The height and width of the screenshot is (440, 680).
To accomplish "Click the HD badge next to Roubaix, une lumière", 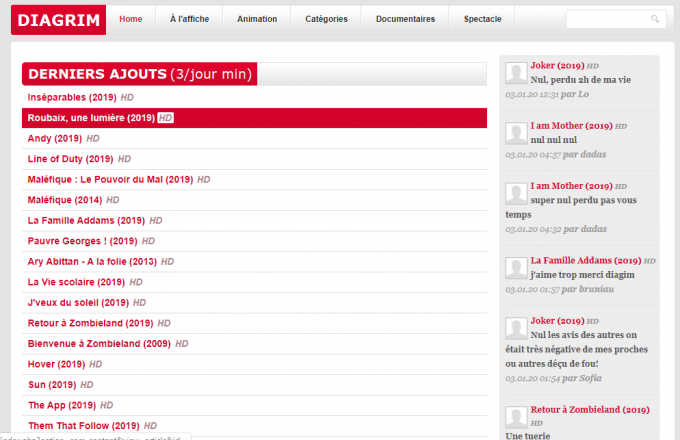I will coord(166,118).
